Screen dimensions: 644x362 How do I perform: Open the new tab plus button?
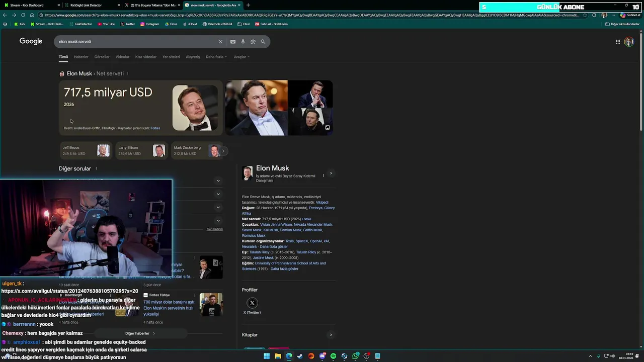[248, 5]
